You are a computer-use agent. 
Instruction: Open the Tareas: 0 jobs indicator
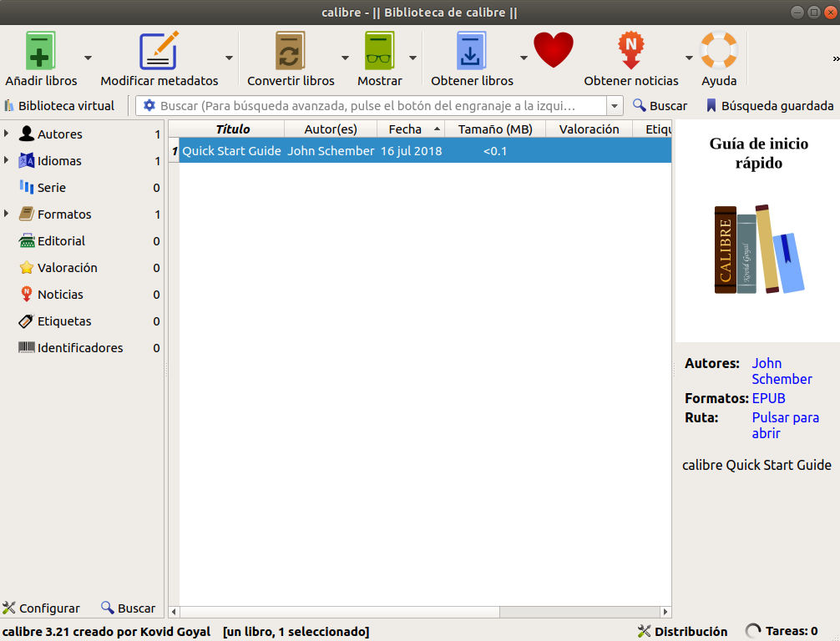[782, 631]
